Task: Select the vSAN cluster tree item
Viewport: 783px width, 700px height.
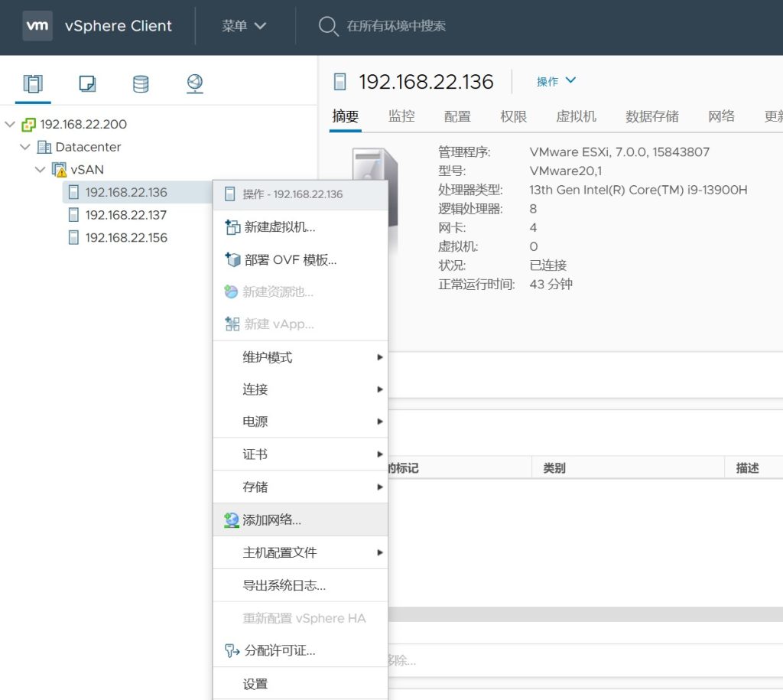Action: click(87, 170)
